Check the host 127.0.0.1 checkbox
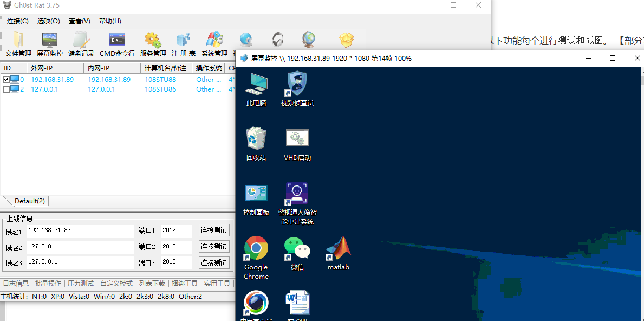This screenshot has height=321, width=644. pyautogui.click(x=6, y=89)
